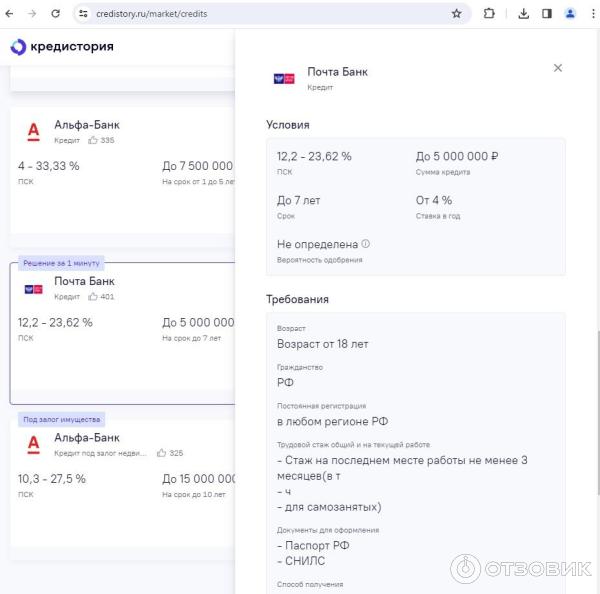Select the 12,2 - 23,62 % rate in panel
Image resolution: width=600 pixels, height=594 pixels.
click(314, 156)
